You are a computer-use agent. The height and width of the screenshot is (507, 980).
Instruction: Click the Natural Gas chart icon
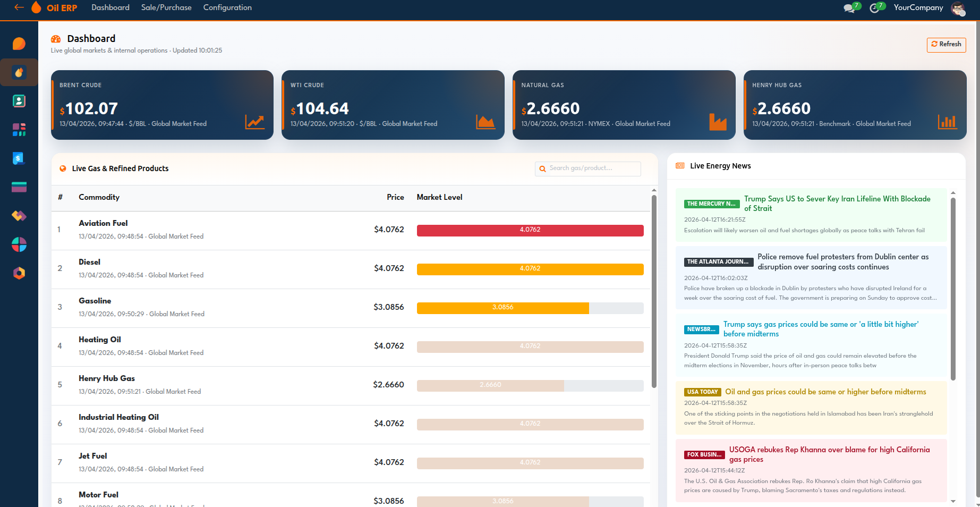coord(718,122)
